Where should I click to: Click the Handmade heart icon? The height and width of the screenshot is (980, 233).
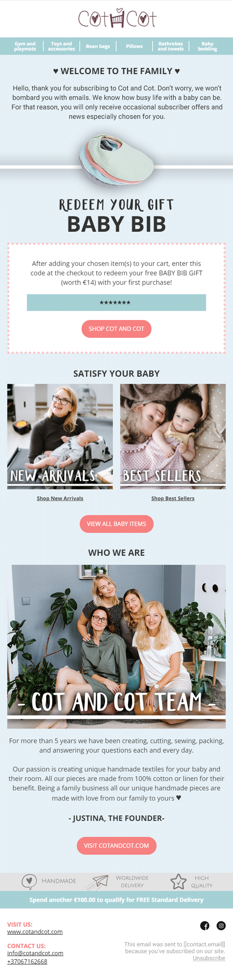click(29, 882)
